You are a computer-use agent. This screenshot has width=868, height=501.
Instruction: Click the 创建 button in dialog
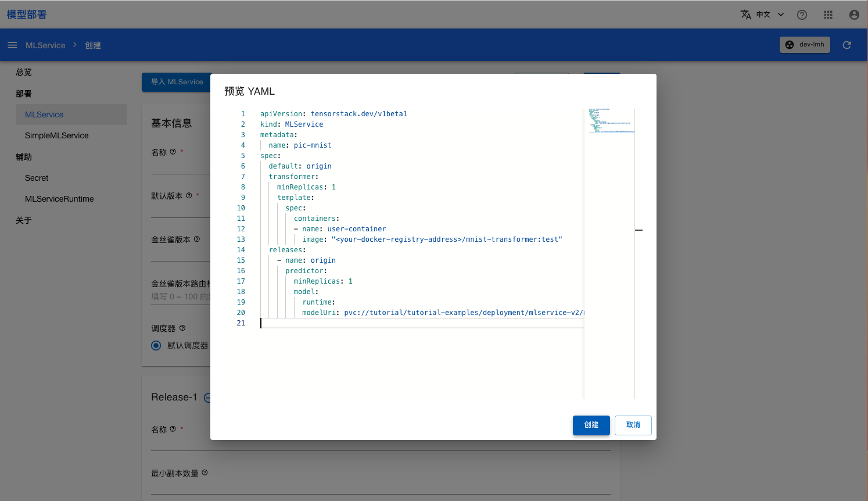591,425
